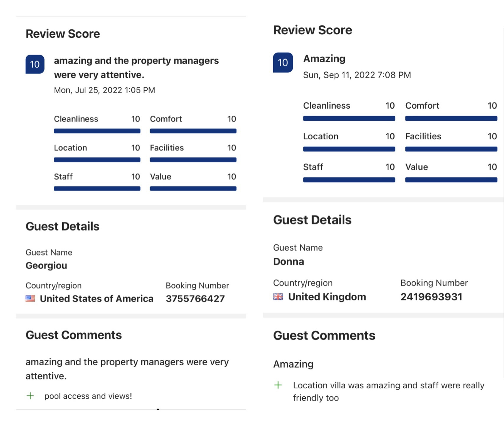Click the green plus beside Location villa comment
Image resolution: width=504 pixels, height=447 pixels.
click(278, 385)
